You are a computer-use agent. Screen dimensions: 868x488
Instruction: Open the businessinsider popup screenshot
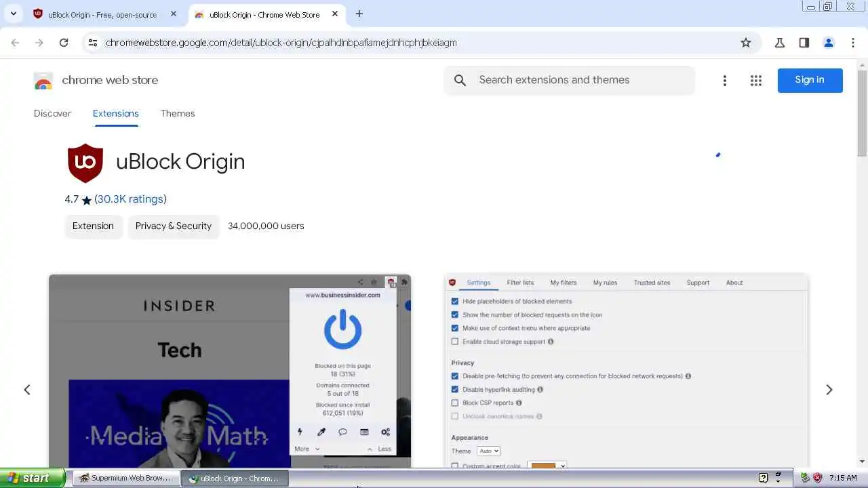pyautogui.click(x=230, y=371)
